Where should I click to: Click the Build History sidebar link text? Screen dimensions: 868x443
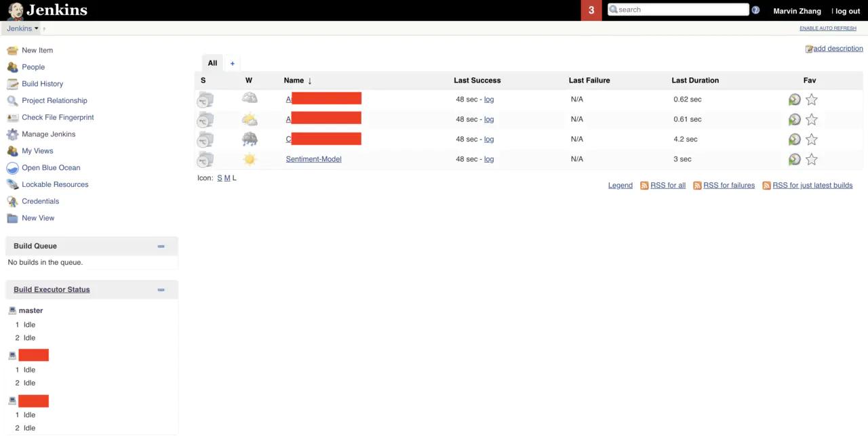click(42, 84)
